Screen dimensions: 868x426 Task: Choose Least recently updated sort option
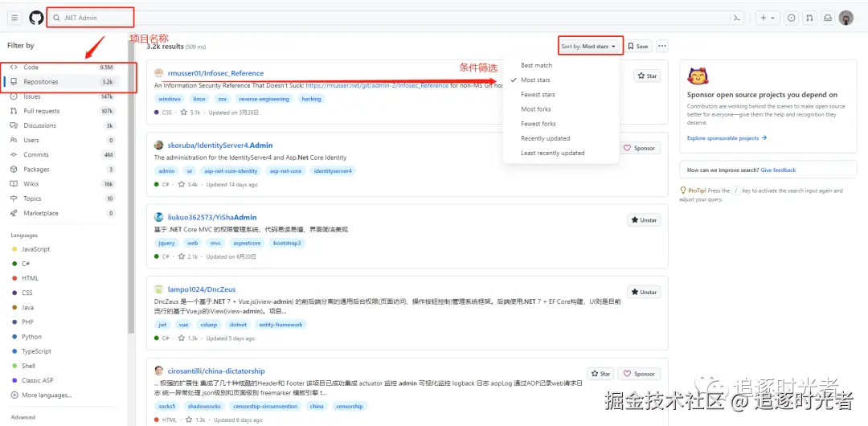[561, 153]
